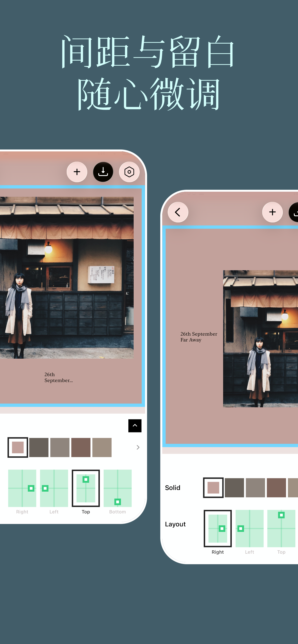Image resolution: width=298 pixels, height=644 pixels.
Task: Tap the Solid label on right phone
Action: click(x=173, y=488)
